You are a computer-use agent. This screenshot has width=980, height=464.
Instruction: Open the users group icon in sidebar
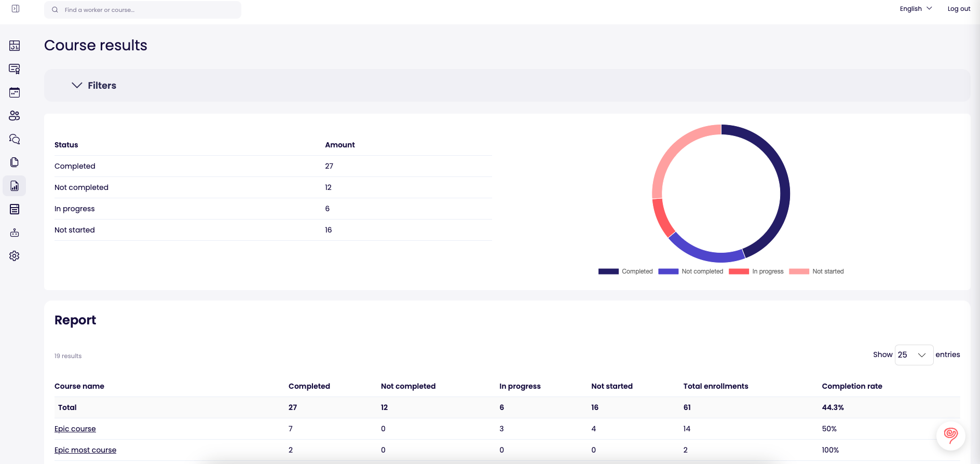15,116
